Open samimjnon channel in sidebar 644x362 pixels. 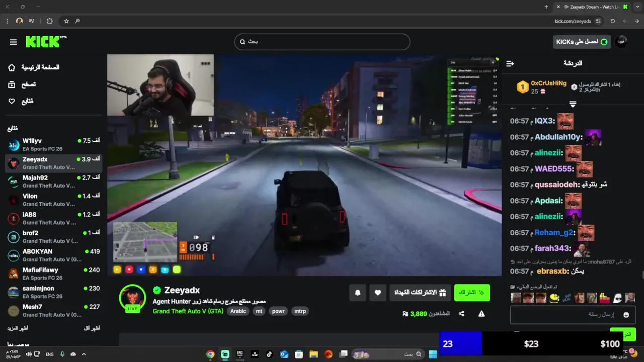tap(53, 292)
